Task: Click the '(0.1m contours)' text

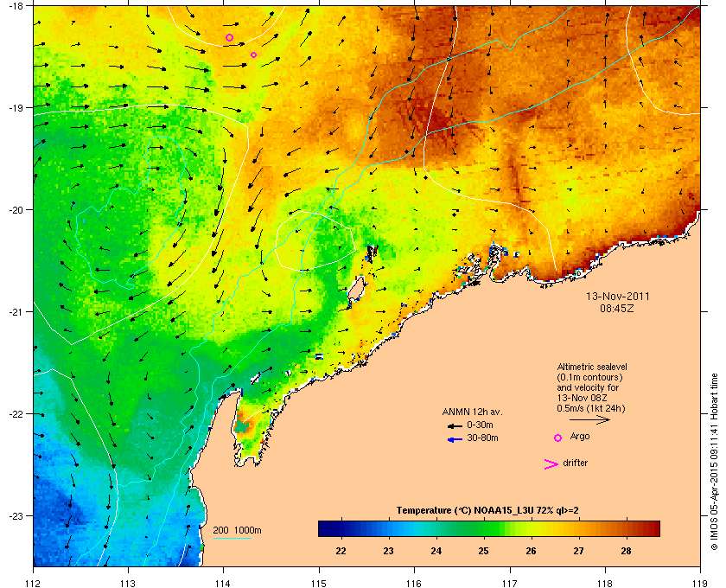Action: (x=589, y=377)
